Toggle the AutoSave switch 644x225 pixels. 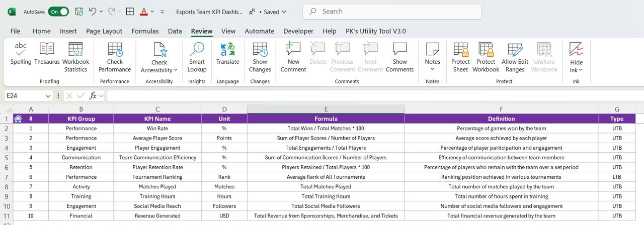click(58, 11)
